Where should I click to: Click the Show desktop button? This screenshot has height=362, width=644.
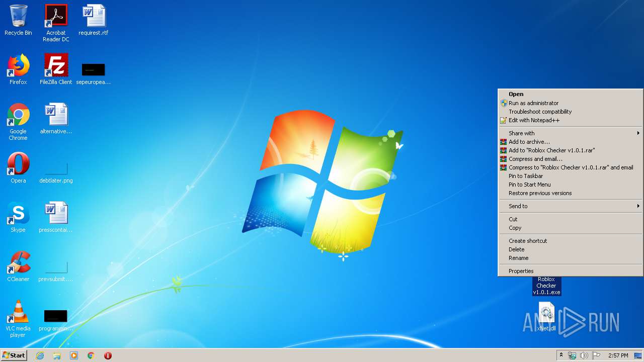(x=638, y=355)
